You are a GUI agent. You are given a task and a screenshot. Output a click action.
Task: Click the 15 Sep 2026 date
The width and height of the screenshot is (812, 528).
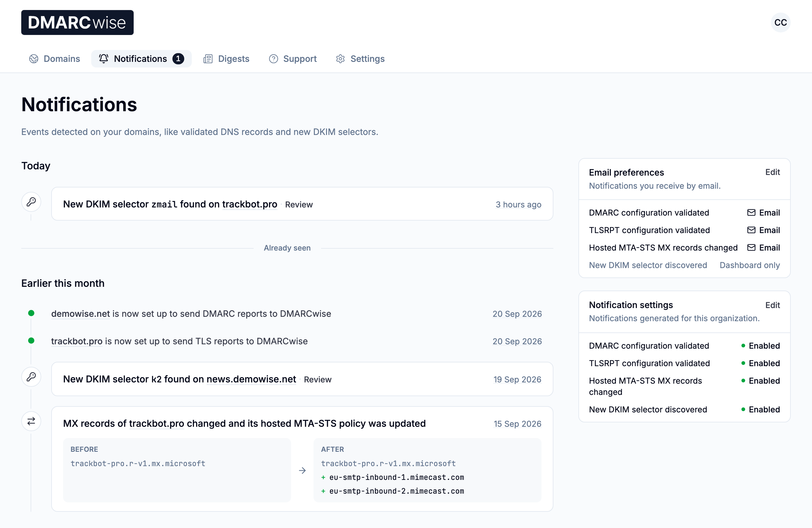517,424
